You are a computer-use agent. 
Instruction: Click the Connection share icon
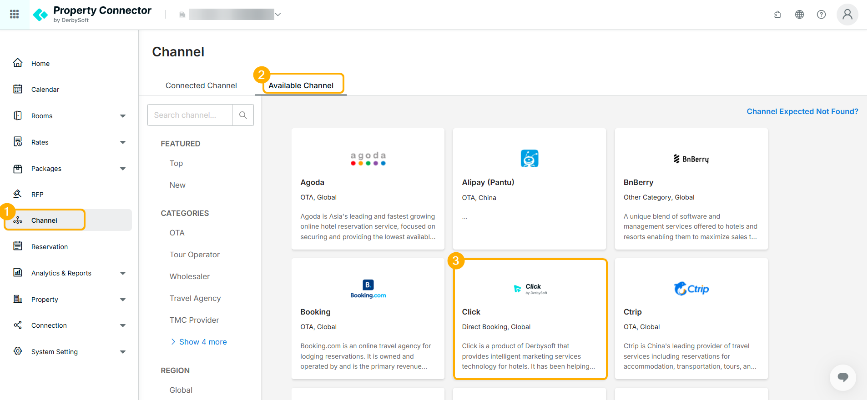(18, 325)
